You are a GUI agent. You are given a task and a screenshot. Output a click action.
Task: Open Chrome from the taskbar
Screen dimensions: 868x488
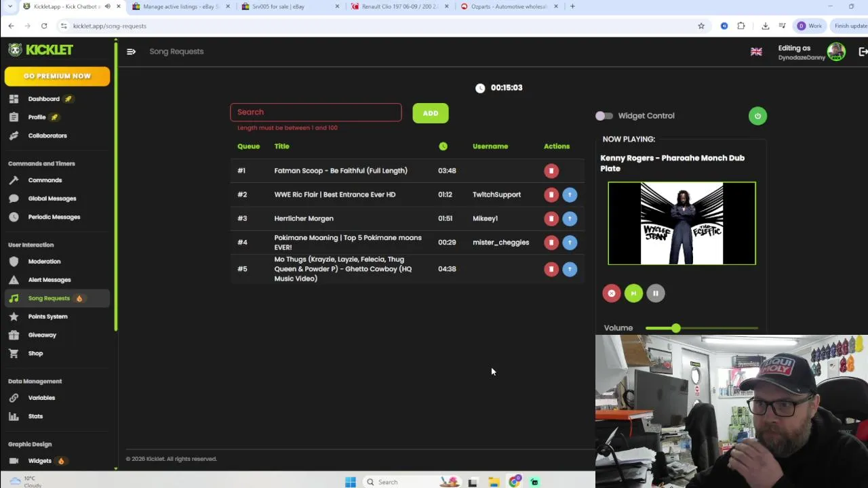click(x=515, y=482)
